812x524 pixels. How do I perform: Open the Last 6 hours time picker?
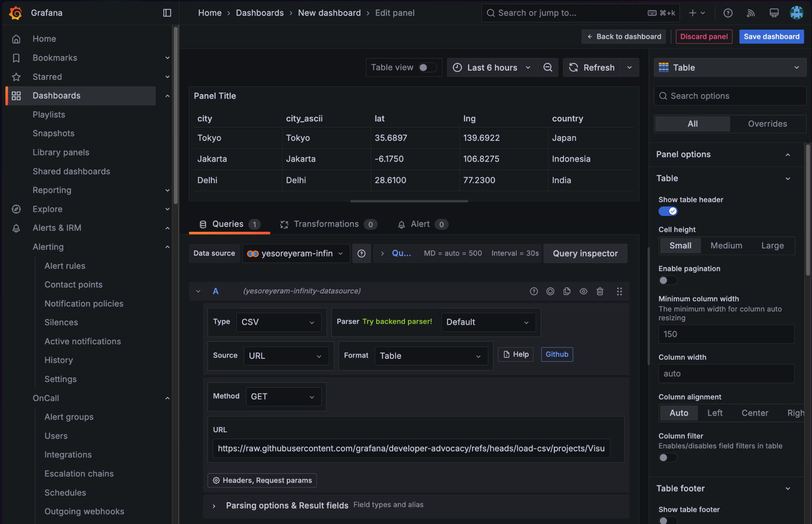(492, 67)
